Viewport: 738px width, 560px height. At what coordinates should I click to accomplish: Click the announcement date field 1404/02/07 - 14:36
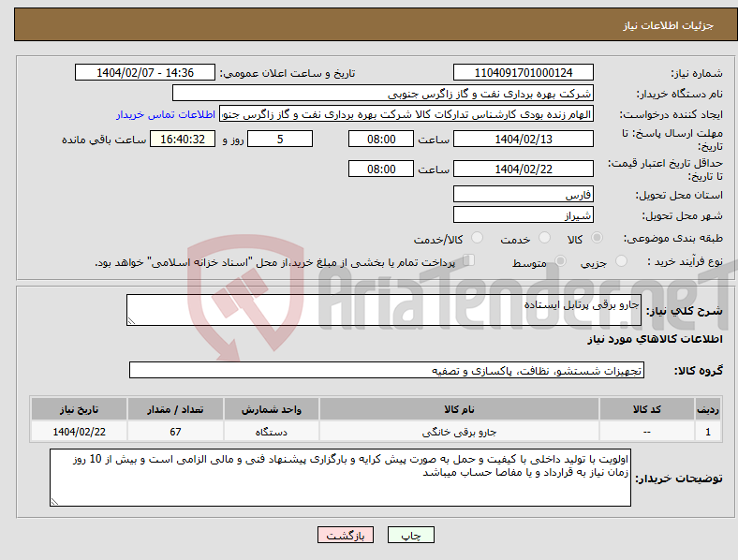145,72
